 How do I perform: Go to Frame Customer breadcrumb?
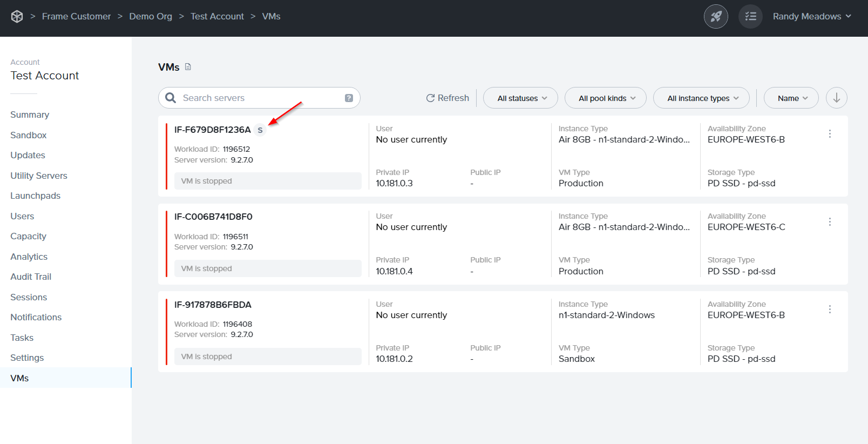pyautogui.click(x=76, y=16)
